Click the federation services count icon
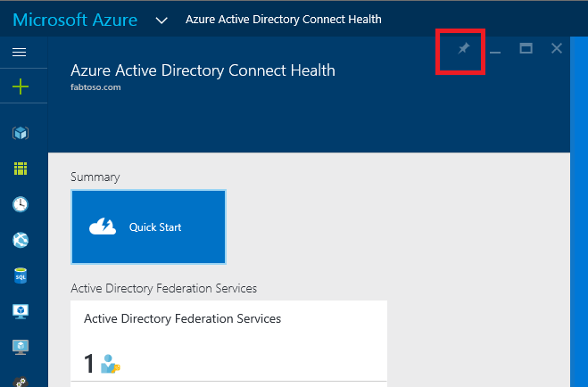This screenshot has width=588, height=387. [111, 365]
